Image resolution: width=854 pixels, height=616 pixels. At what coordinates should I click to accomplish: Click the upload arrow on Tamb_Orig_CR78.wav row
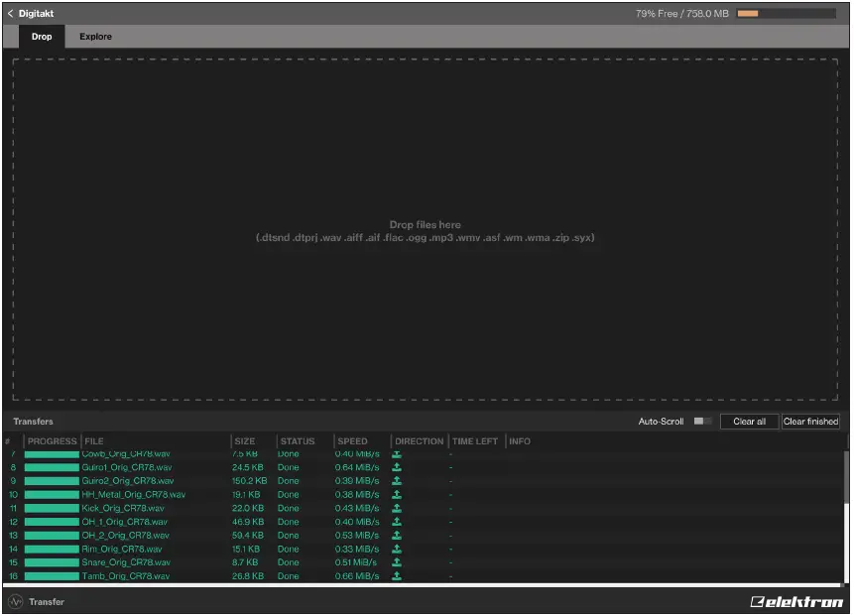[x=396, y=575]
